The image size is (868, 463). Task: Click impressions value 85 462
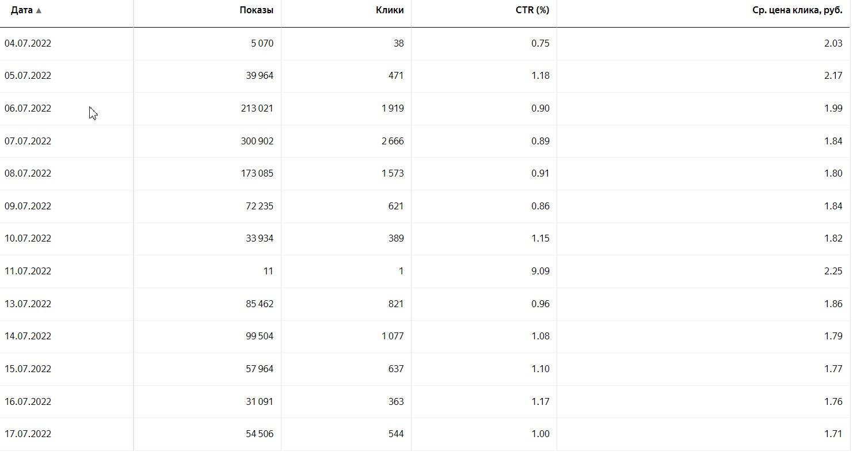(259, 304)
